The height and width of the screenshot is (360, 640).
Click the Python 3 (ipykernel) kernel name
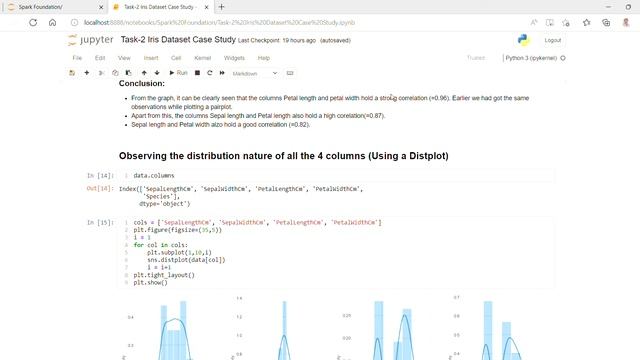click(531, 58)
